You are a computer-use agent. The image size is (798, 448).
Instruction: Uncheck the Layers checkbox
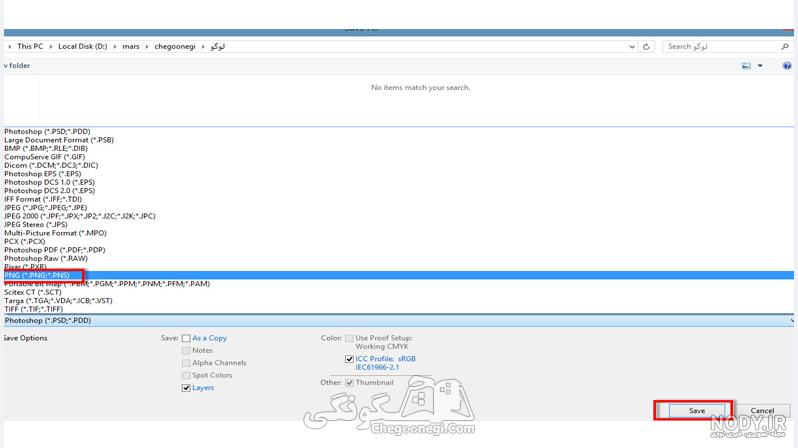click(186, 388)
